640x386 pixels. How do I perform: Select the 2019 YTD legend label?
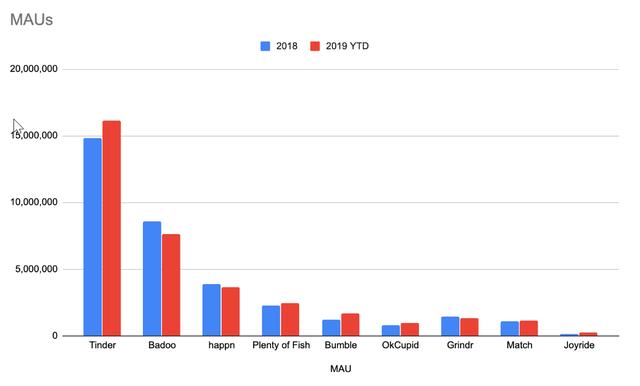tap(347, 46)
